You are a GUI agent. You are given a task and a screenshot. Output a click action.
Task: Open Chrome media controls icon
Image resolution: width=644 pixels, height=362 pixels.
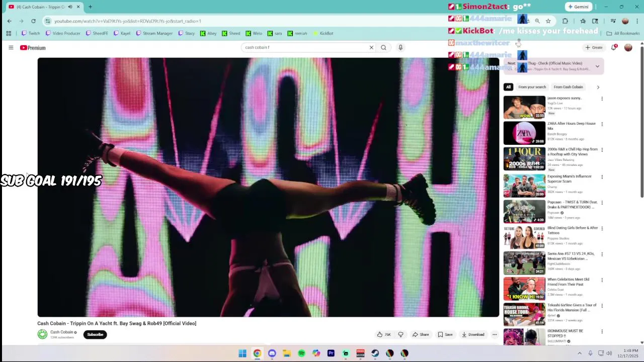613,21
